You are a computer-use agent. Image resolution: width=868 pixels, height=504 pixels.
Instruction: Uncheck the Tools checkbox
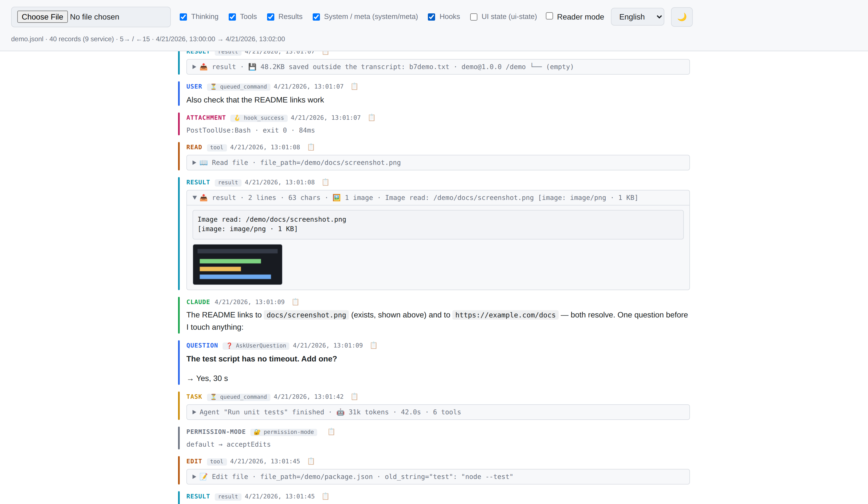[x=232, y=17]
